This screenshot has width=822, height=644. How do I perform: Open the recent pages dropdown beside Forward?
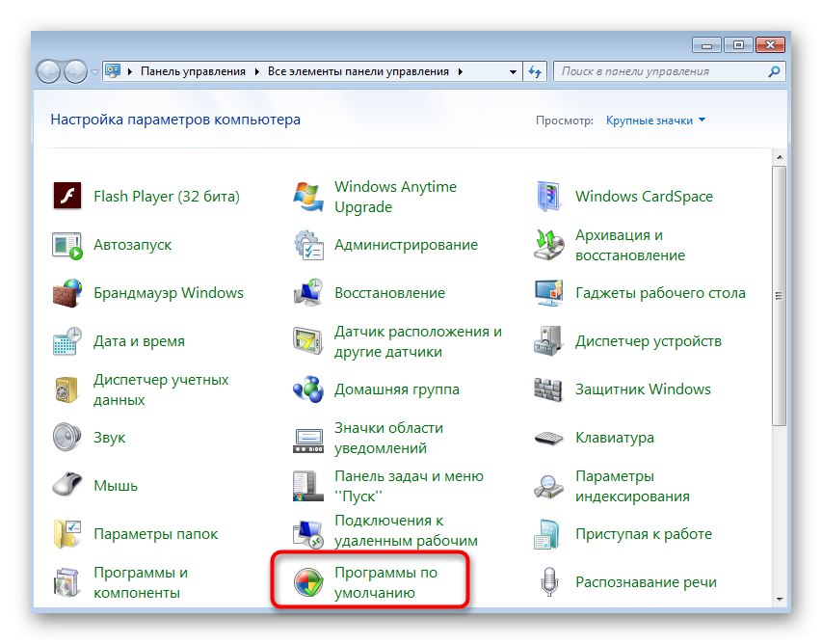click(x=94, y=72)
